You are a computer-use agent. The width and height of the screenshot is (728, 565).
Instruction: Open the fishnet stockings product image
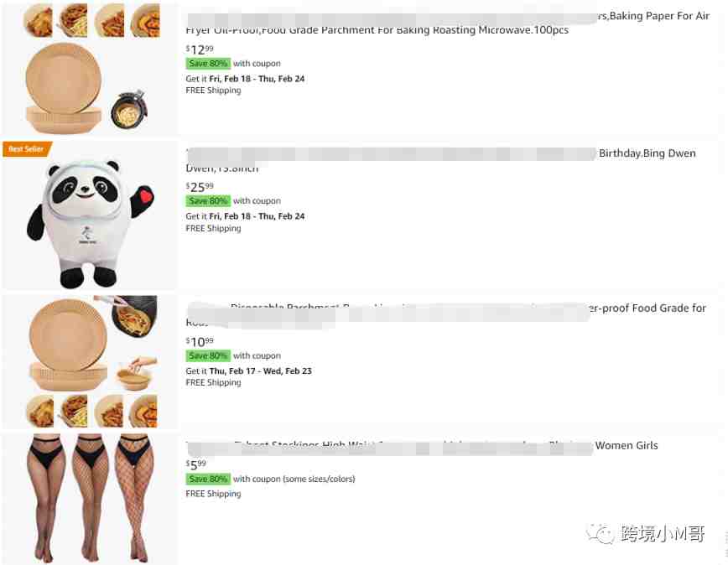pyautogui.click(x=90, y=499)
